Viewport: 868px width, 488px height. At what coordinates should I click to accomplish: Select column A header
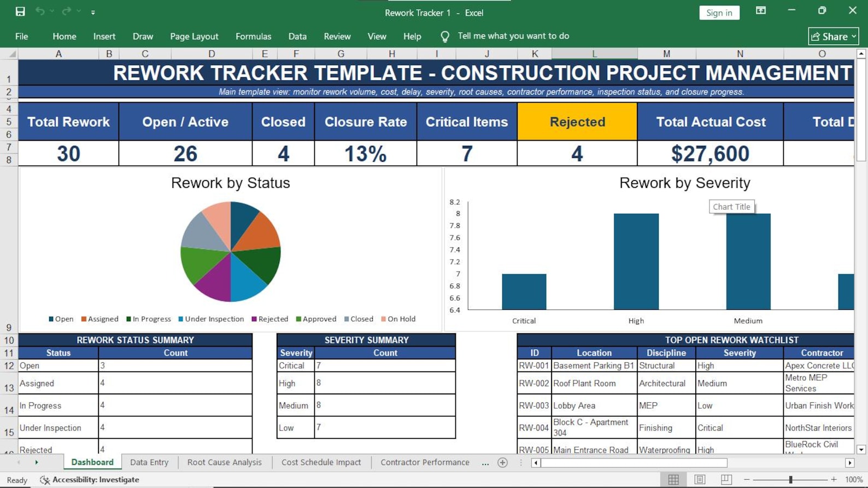(x=58, y=54)
